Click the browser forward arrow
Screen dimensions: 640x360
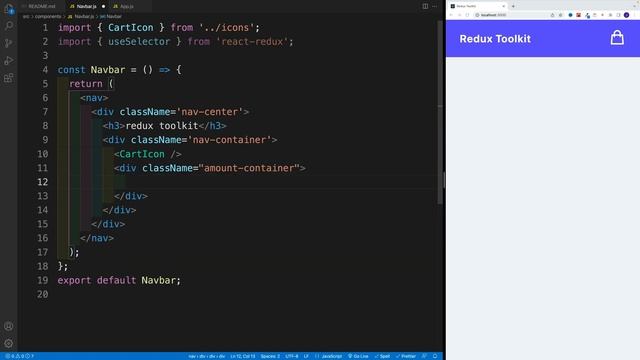[459, 15]
